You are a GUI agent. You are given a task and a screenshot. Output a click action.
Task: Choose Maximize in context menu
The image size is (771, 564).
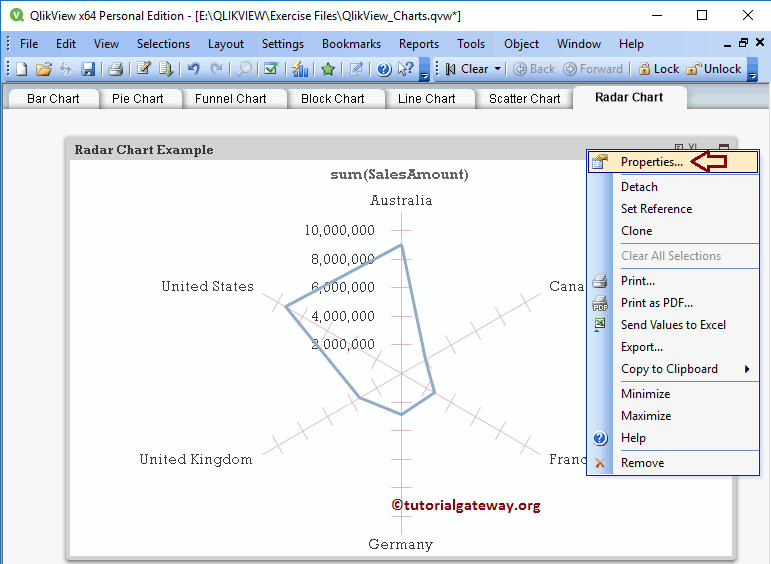click(x=673, y=416)
